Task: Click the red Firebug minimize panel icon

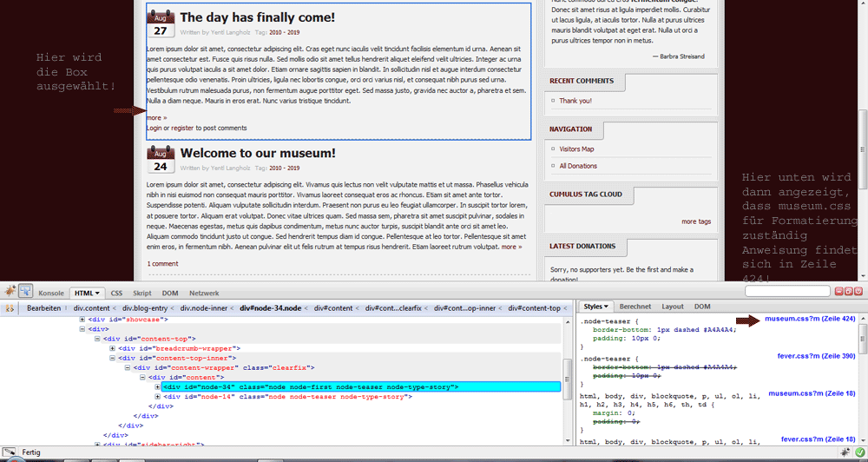Action: [x=838, y=292]
